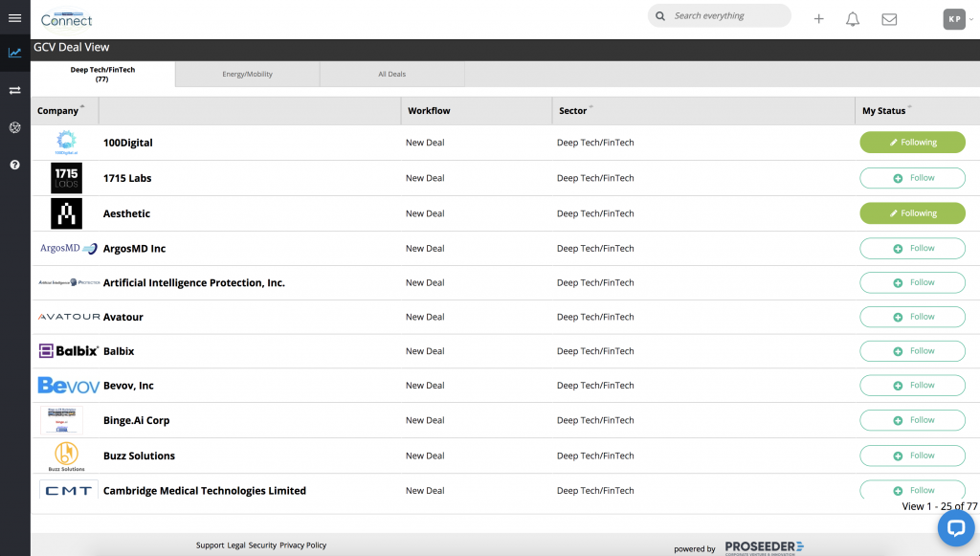Sort by the My Status column header
980x556 pixels.
point(883,111)
